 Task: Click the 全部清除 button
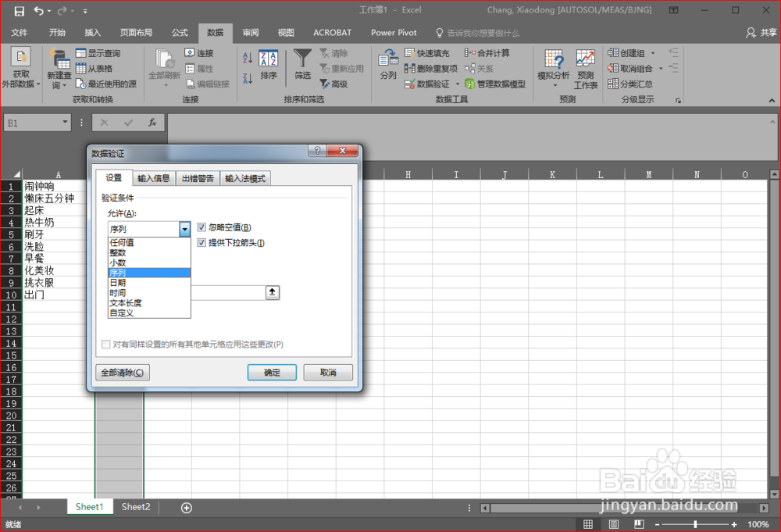tap(122, 373)
